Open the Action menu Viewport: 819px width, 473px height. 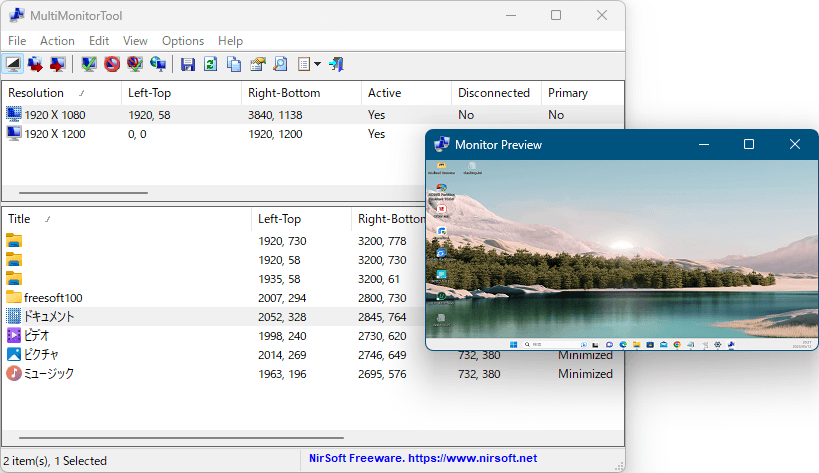pyautogui.click(x=57, y=41)
